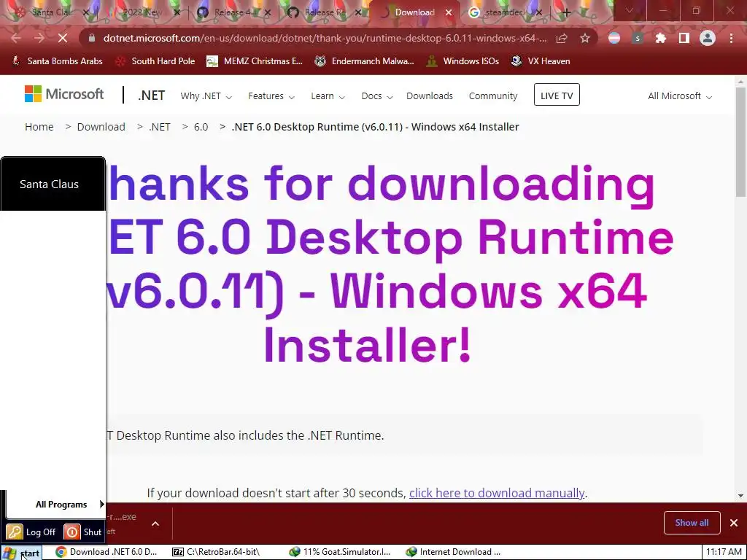
Task: Click the Shut down button
Action: coord(83,532)
